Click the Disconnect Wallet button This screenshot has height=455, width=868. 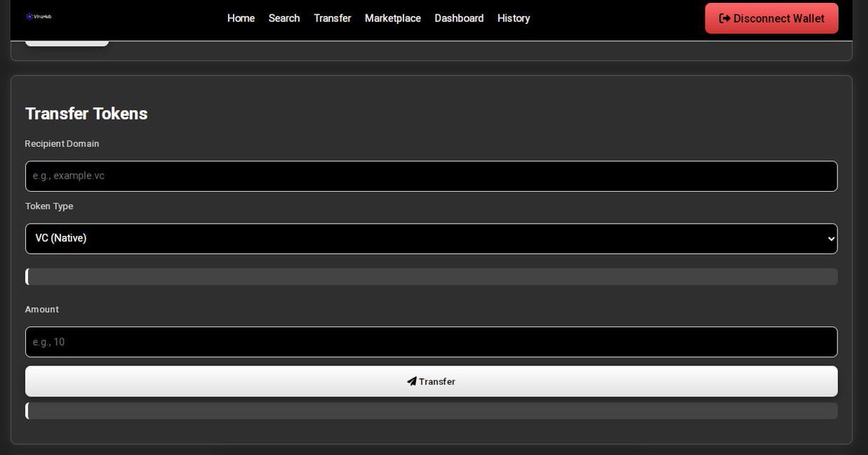[772, 18]
